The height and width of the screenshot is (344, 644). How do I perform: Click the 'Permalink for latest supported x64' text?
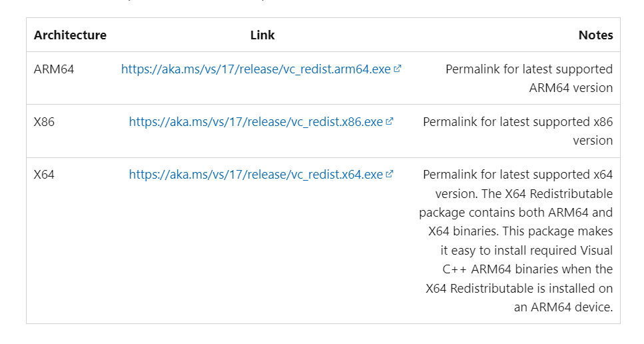point(517,175)
